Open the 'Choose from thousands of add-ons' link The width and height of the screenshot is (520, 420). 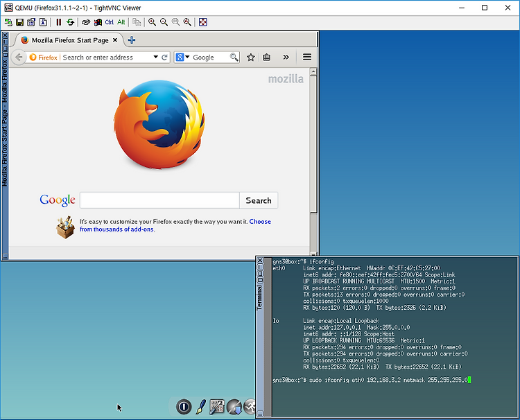point(175,225)
